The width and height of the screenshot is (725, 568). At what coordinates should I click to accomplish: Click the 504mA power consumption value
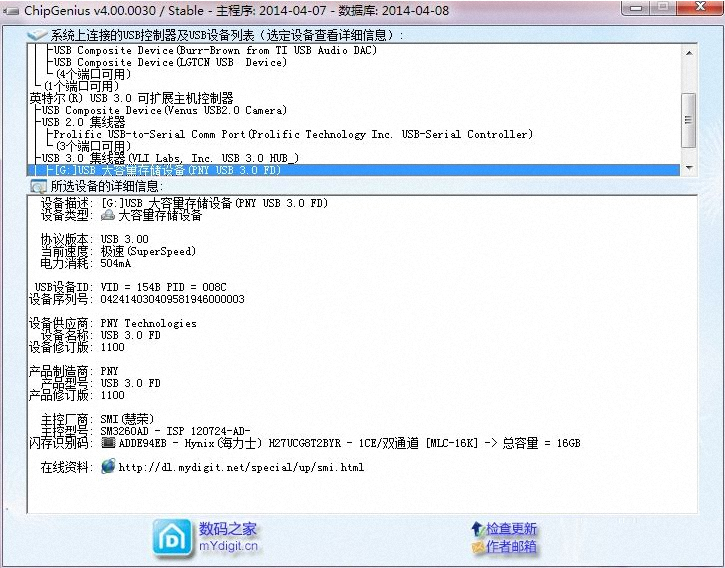[x=116, y=263]
